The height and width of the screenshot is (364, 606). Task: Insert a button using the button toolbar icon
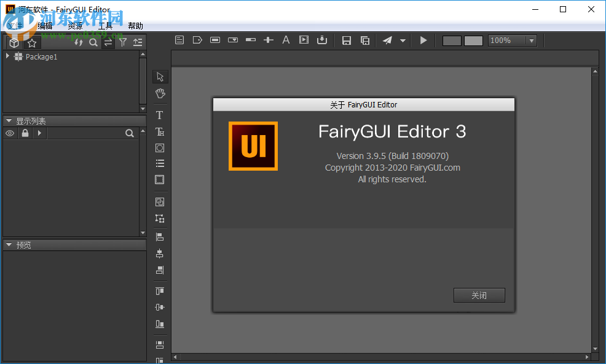tap(215, 39)
